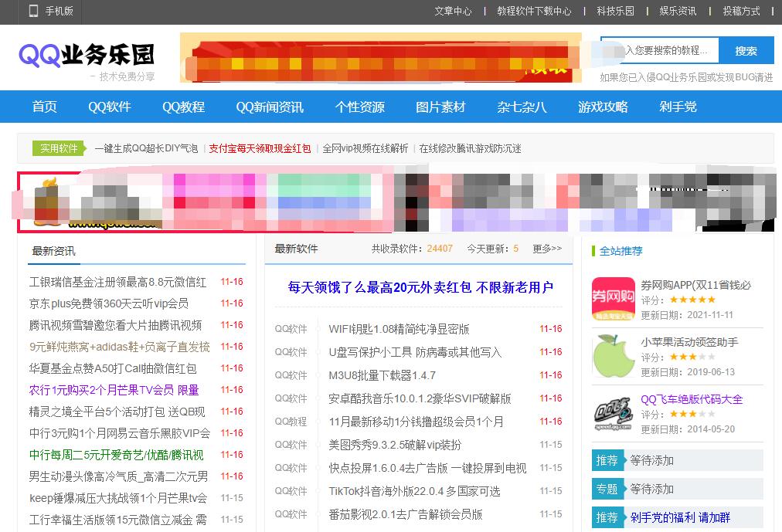Open 在线修改腾讯游戏防沉迷 link
Screen dimensions: 782x532
click(x=470, y=148)
